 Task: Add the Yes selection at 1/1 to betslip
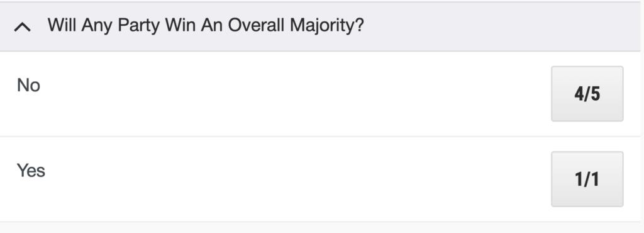(587, 179)
